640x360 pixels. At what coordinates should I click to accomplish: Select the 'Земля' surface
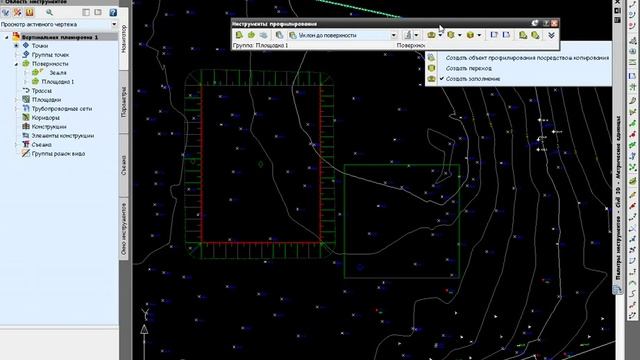pos(58,73)
